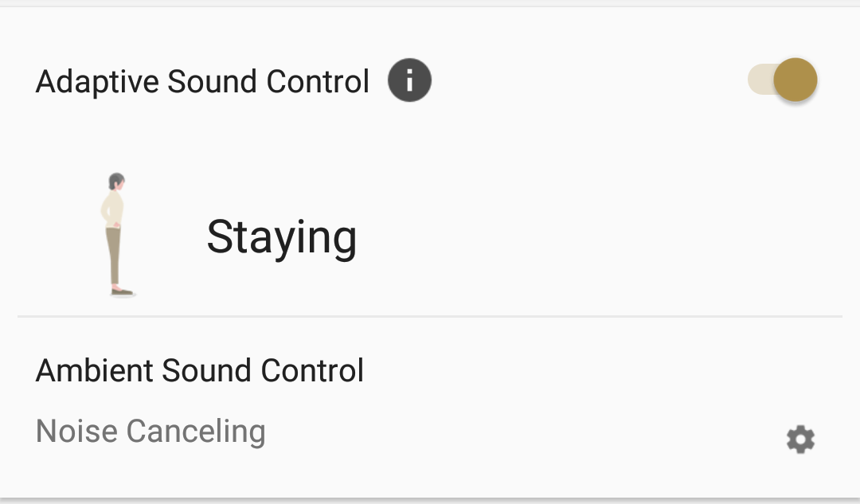Toggle Adaptive Sound Control switch off
The image size is (860, 504).
(782, 80)
